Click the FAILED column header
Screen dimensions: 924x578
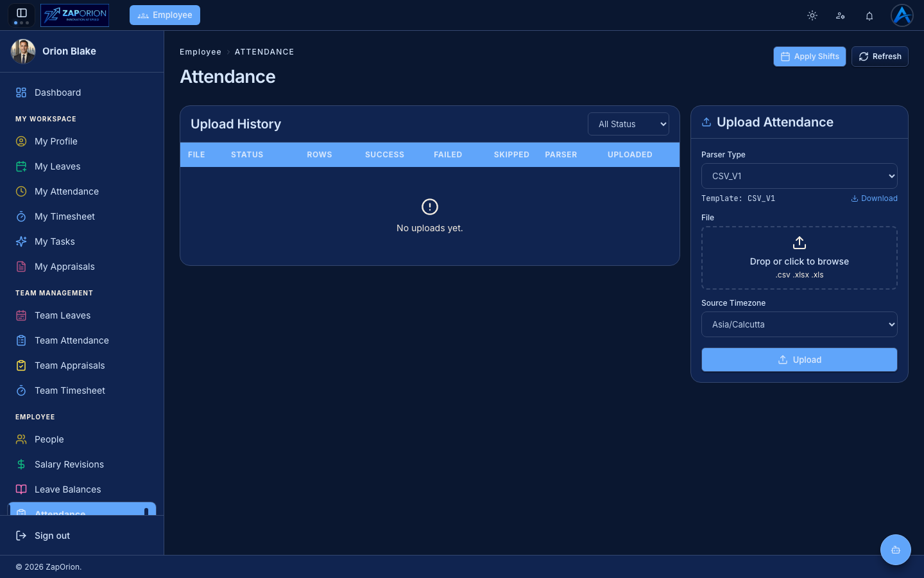[x=448, y=155]
